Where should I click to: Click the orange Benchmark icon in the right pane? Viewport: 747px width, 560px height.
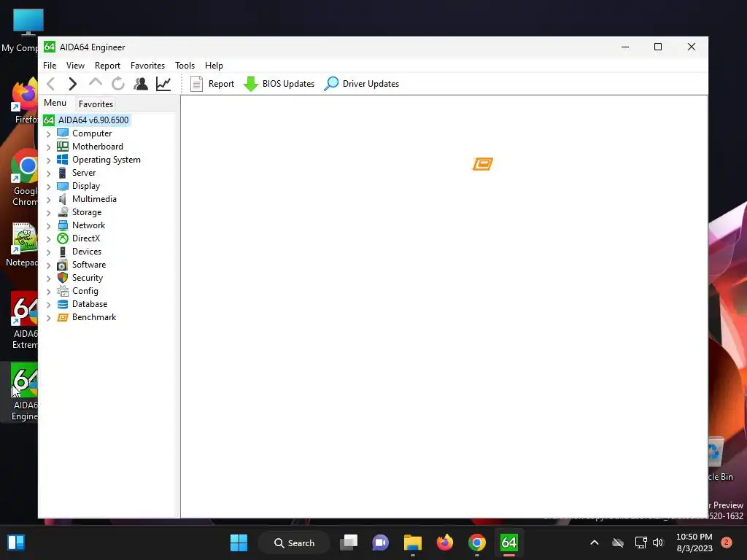(x=482, y=164)
